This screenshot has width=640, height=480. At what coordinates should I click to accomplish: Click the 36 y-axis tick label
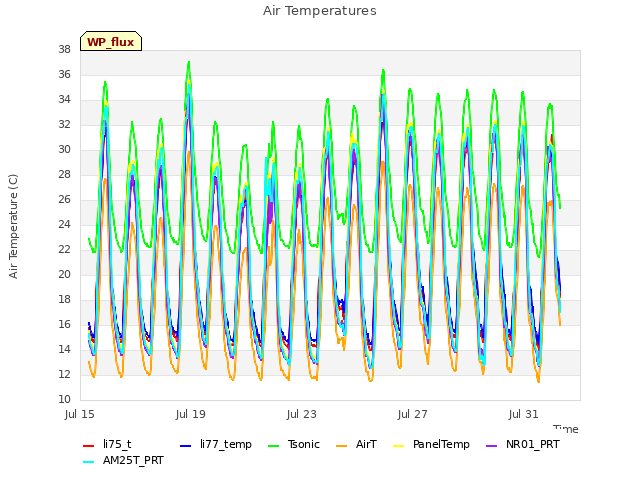click(x=64, y=74)
